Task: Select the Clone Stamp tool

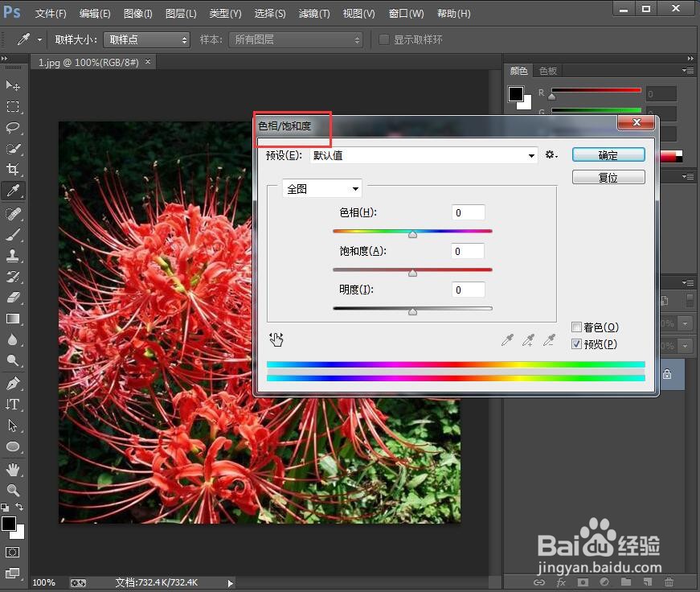Action: point(13,256)
